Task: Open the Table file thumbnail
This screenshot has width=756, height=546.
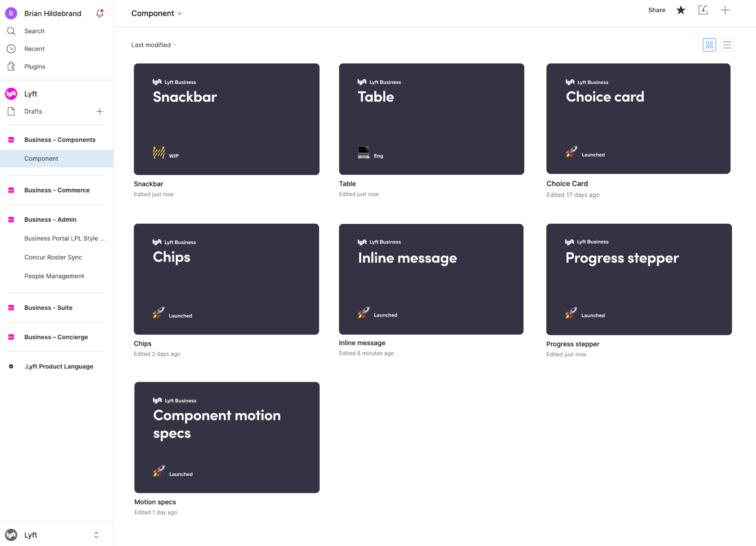Action: tap(431, 119)
